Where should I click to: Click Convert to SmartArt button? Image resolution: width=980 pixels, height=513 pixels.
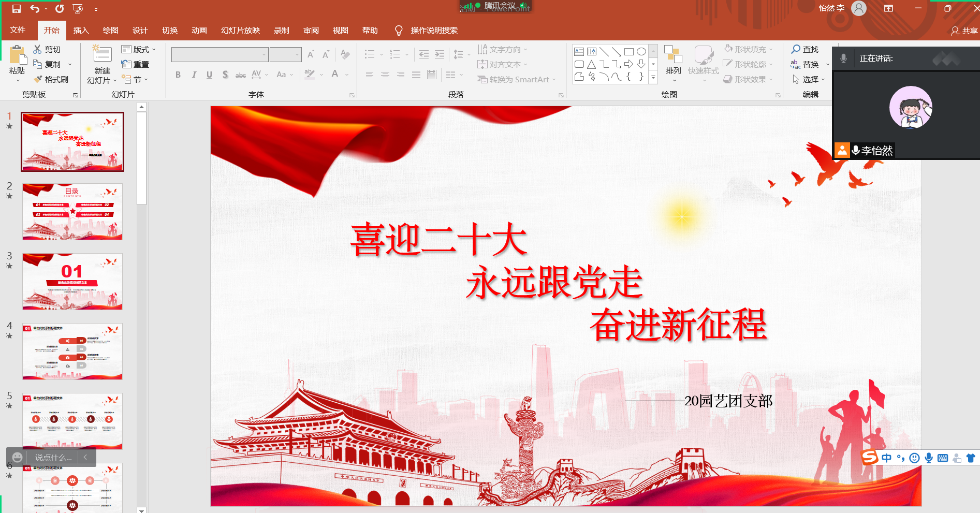pos(516,79)
